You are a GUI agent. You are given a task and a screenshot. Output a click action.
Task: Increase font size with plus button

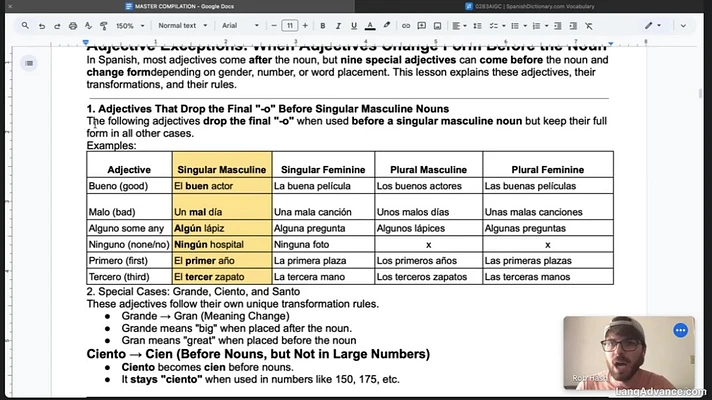pyautogui.click(x=305, y=26)
